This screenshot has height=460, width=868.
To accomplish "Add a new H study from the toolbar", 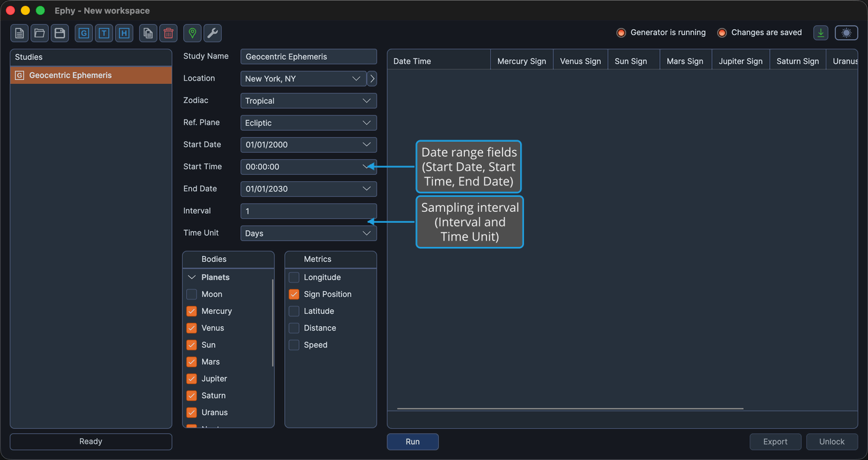I will [x=124, y=33].
